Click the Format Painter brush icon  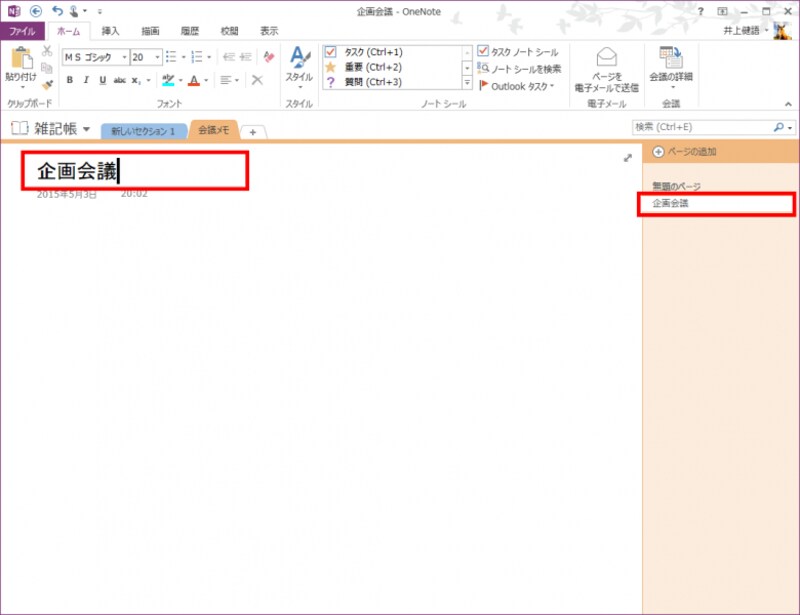click(47, 86)
